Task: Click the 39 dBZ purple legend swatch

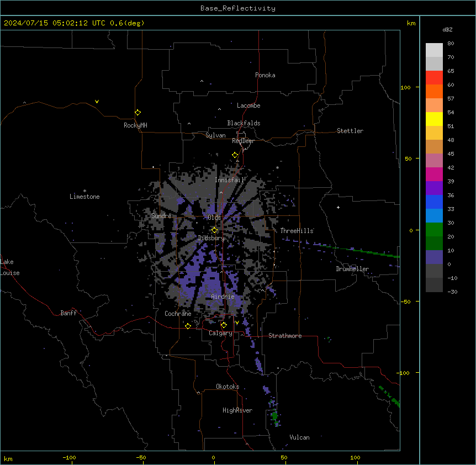Action: click(434, 188)
